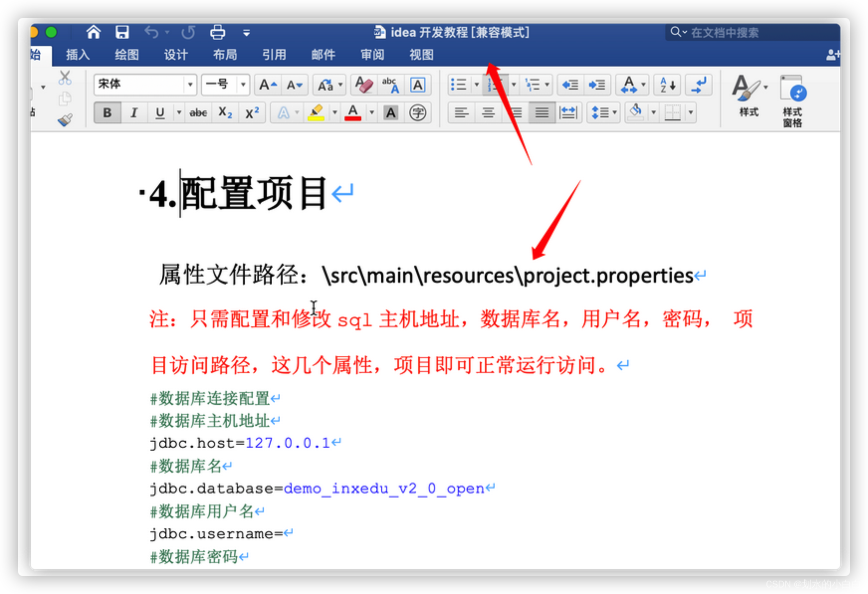Open font color dropdown arrow
868x594 pixels.
coord(371,113)
